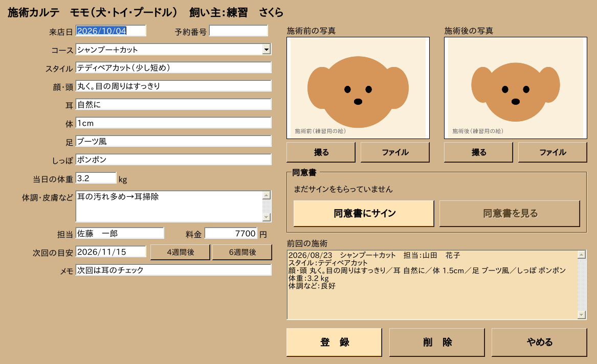Take the before photo with 撮る
This screenshot has width=597, height=364.
coord(321,152)
